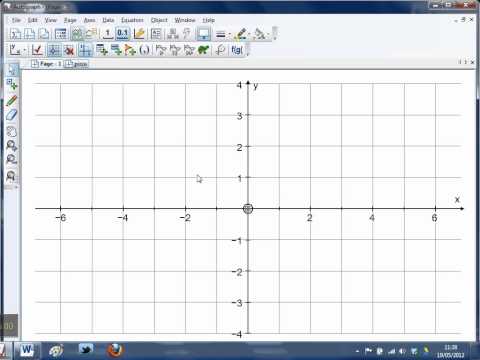
Task: Open the Axes menu
Action: point(89,20)
